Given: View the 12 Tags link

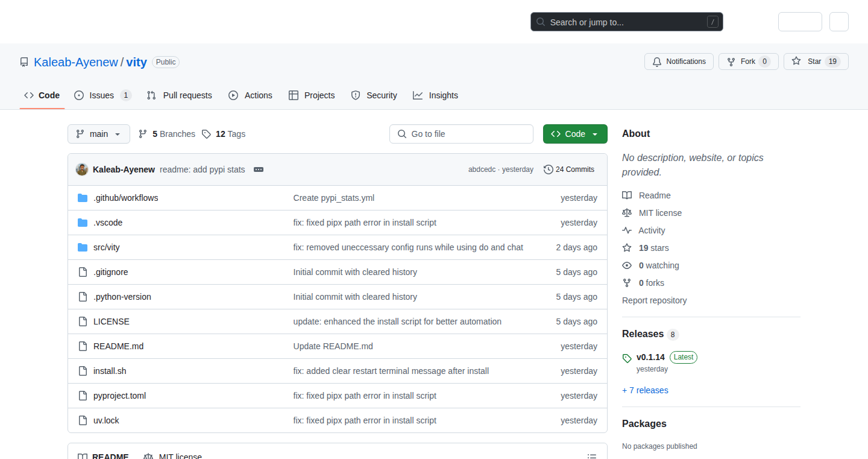Looking at the screenshot, I should pyautogui.click(x=224, y=134).
